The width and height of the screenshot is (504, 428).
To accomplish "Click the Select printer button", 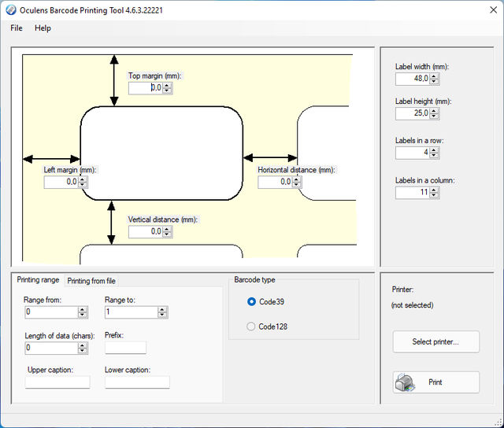I will (435, 342).
